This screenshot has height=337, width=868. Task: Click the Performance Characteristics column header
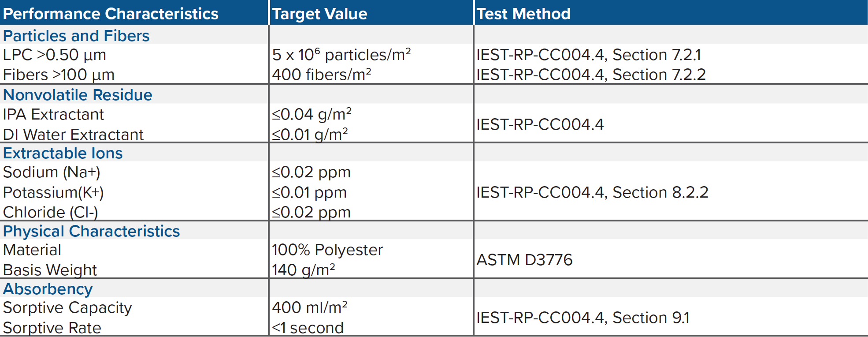pos(111,14)
